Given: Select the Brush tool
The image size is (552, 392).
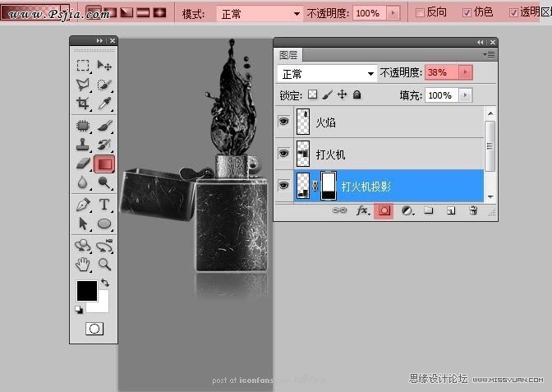Looking at the screenshot, I should tap(104, 126).
